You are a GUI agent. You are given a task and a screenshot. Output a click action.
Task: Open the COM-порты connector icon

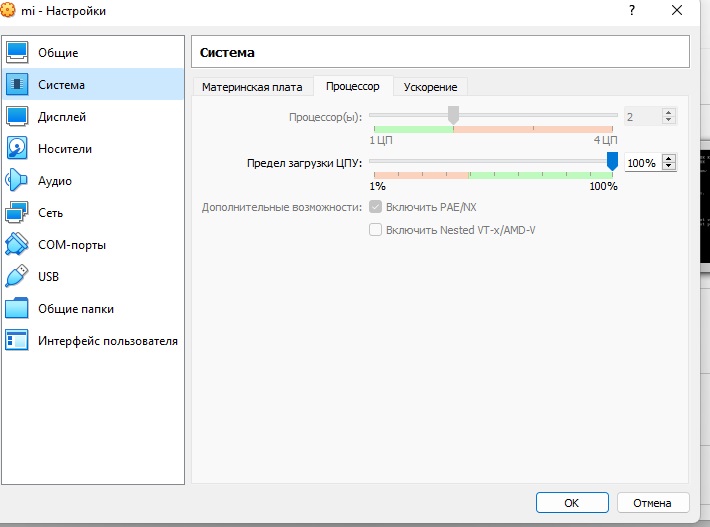(18, 244)
